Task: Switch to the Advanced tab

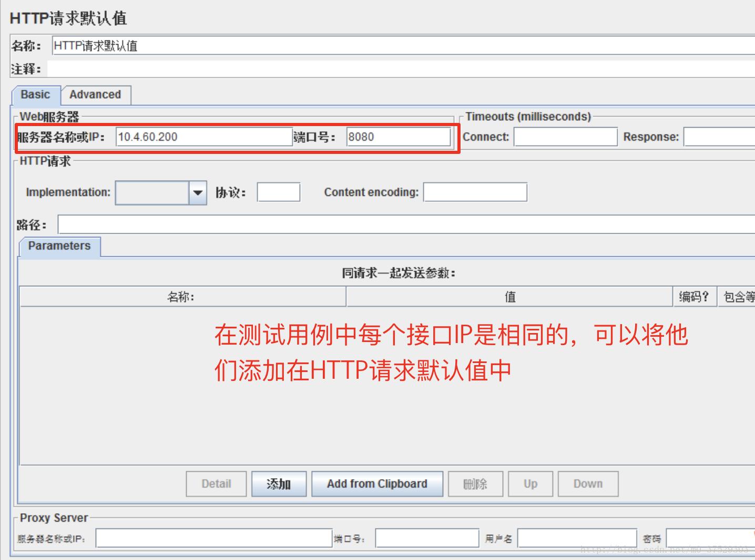Action: [x=96, y=95]
